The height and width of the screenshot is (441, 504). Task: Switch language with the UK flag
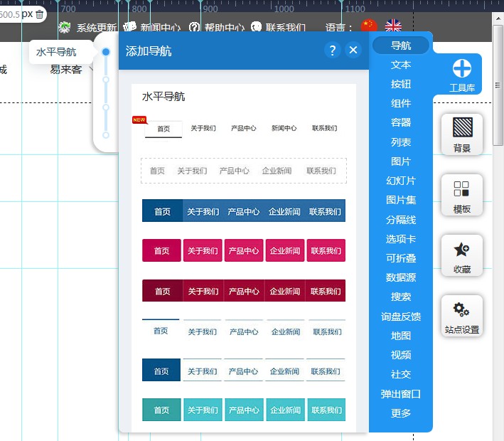[393, 26]
